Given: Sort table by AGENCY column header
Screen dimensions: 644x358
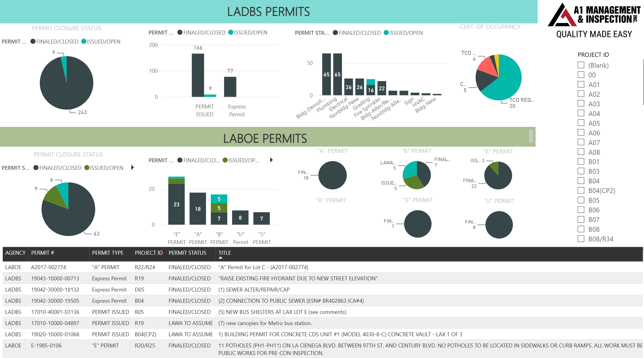Looking at the screenshot, I should coord(15,253).
